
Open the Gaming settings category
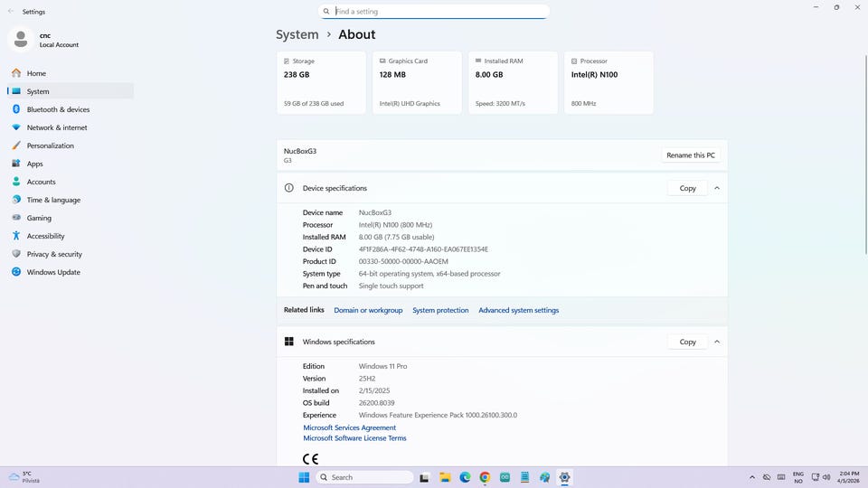click(x=39, y=218)
